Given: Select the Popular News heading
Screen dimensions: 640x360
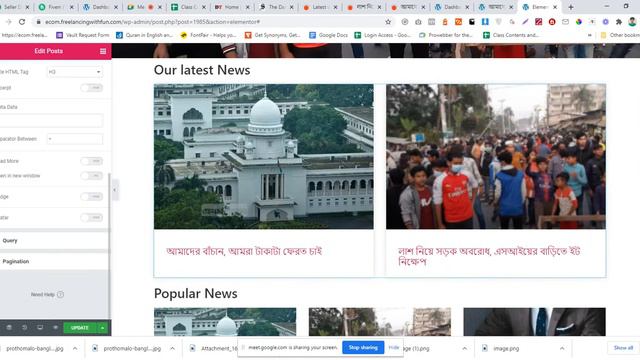Looking at the screenshot, I should 196,293.
